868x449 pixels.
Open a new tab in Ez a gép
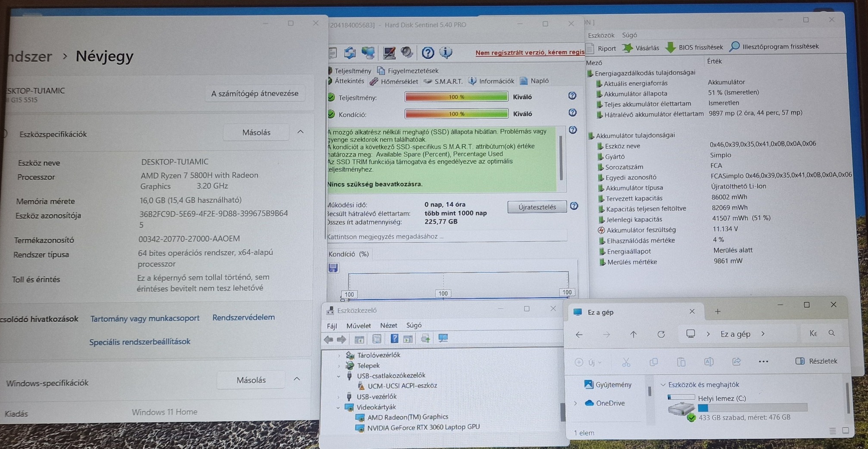[x=718, y=312]
